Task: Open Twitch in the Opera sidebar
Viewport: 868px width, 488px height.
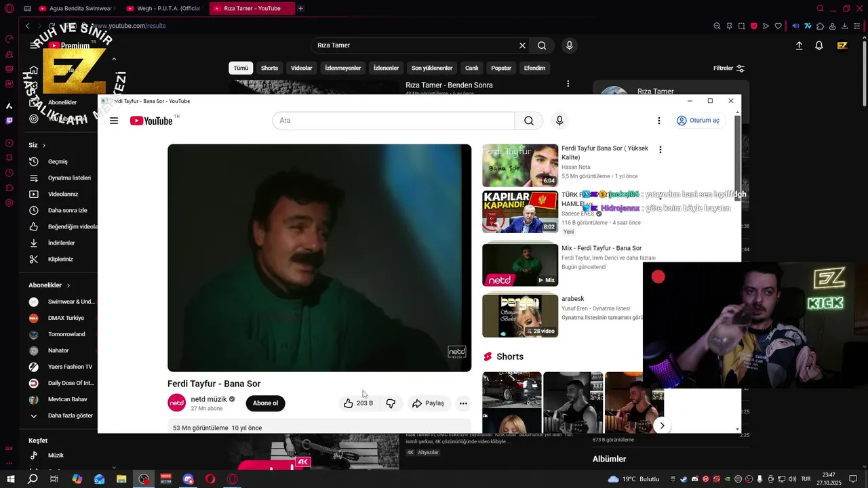Action: 9,121
